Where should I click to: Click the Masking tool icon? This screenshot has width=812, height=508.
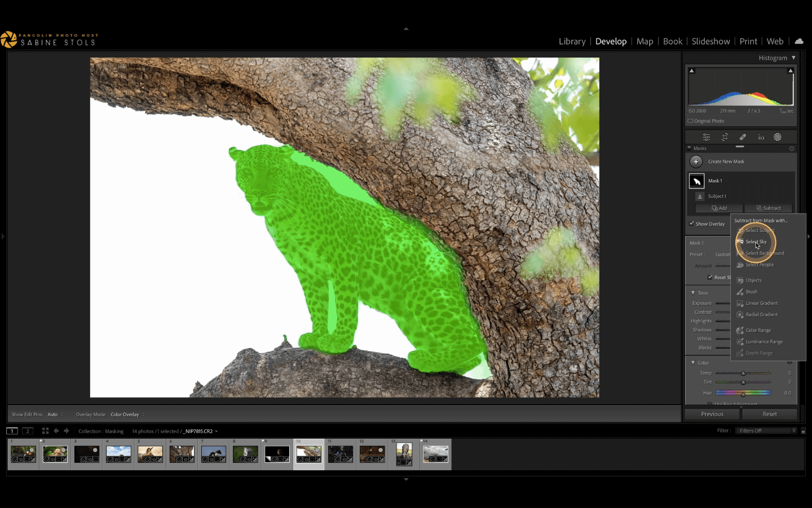point(778,137)
